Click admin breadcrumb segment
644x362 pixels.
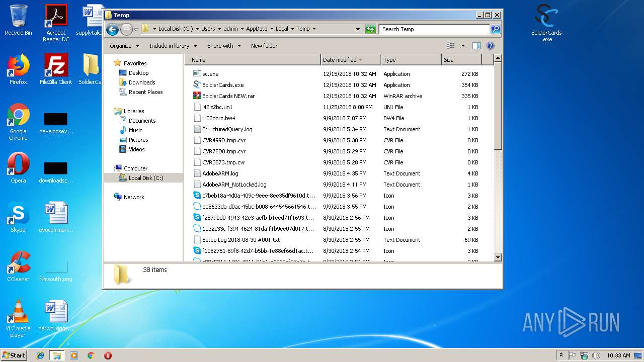coord(230,29)
